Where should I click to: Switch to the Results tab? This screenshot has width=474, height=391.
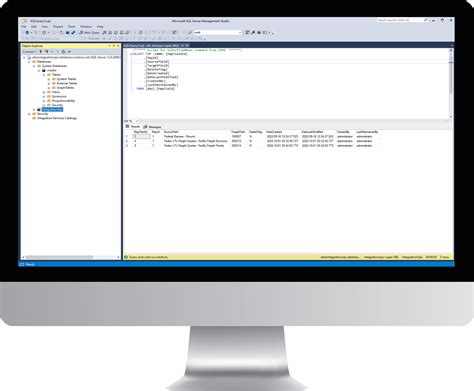click(133, 127)
